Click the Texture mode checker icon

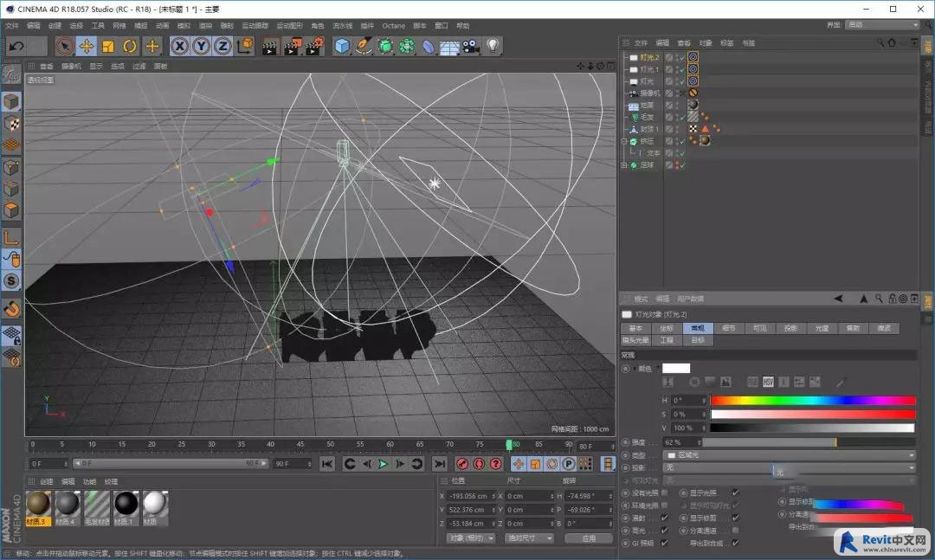pyautogui.click(x=11, y=124)
